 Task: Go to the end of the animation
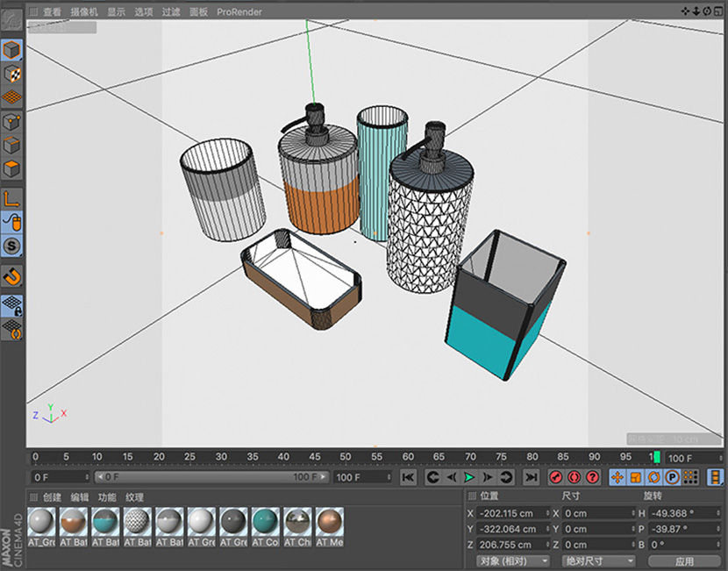pos(531,477)
